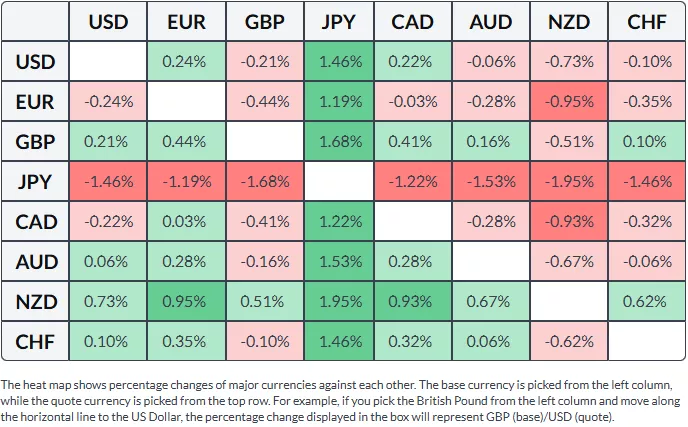The height and width of the screenshot is (427, 688).
Task: Select the GBP/JPY cell showing 1.68%
Action: click(x=342, y=141)
